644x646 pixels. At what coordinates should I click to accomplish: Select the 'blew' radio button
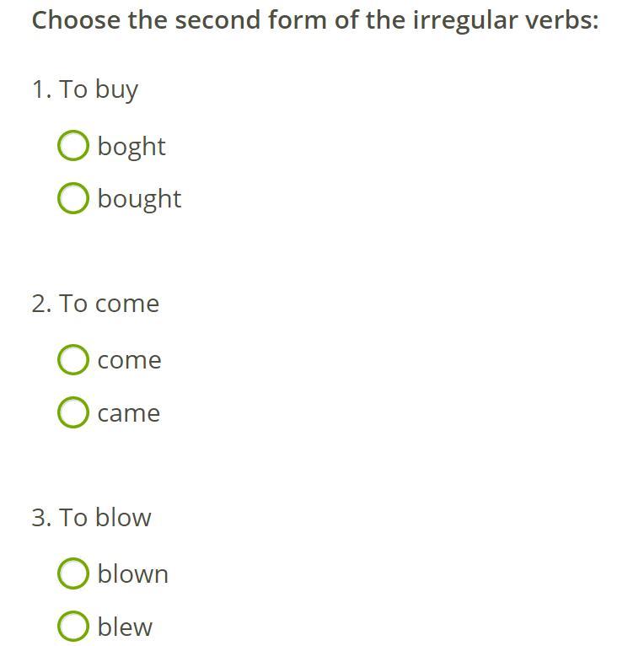pos(72,627)
